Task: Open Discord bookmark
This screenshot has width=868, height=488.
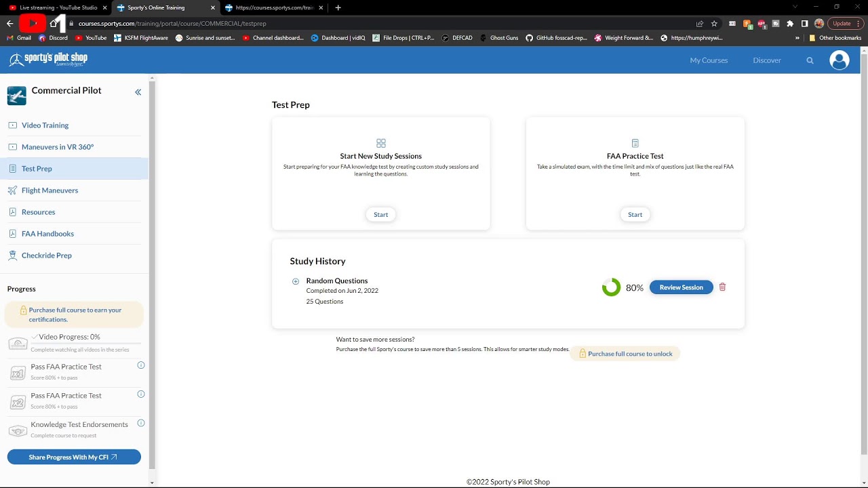Action: click(x=53, y=38)
